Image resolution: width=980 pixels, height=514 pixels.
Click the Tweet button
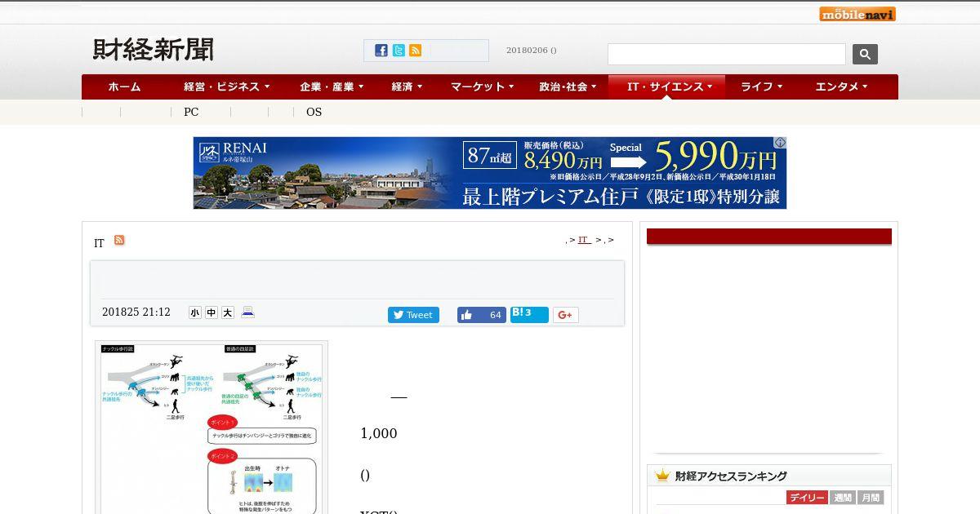pos(413,315)
